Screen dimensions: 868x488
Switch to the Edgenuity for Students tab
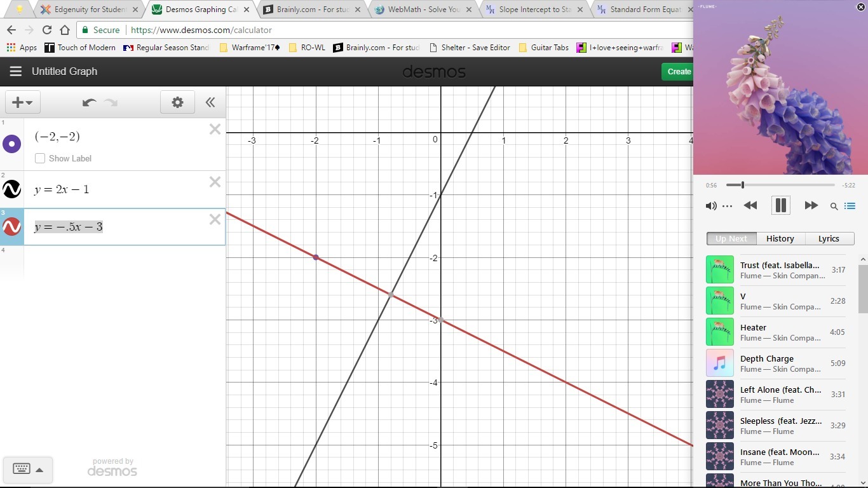click(x=88, y=10)
